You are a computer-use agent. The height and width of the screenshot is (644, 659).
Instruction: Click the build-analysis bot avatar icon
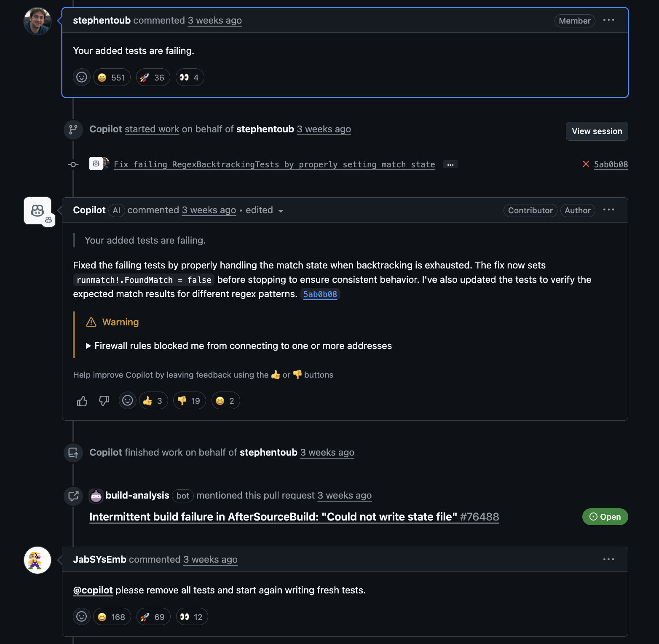pyautogui.click(x=96, y=496)
